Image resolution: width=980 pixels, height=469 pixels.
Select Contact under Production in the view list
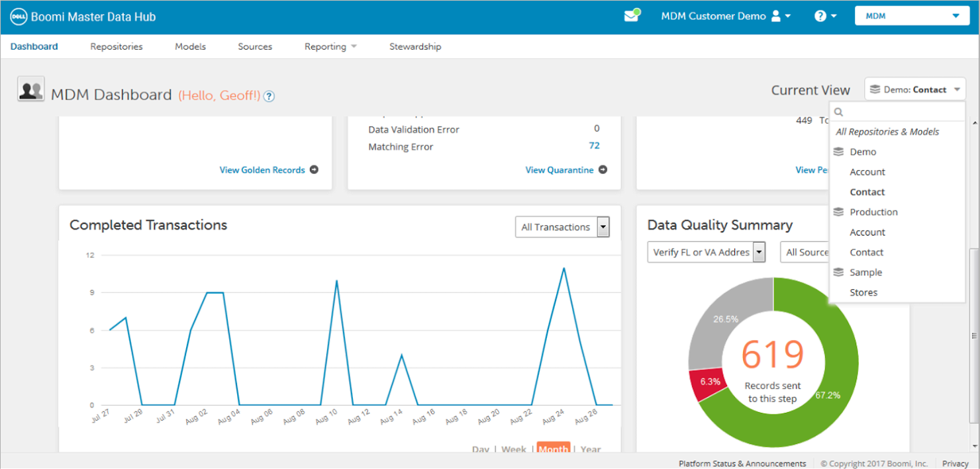[866, 252]
